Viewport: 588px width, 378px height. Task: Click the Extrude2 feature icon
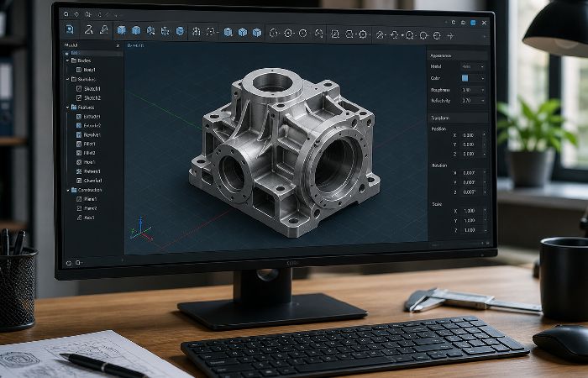point(79,126)
